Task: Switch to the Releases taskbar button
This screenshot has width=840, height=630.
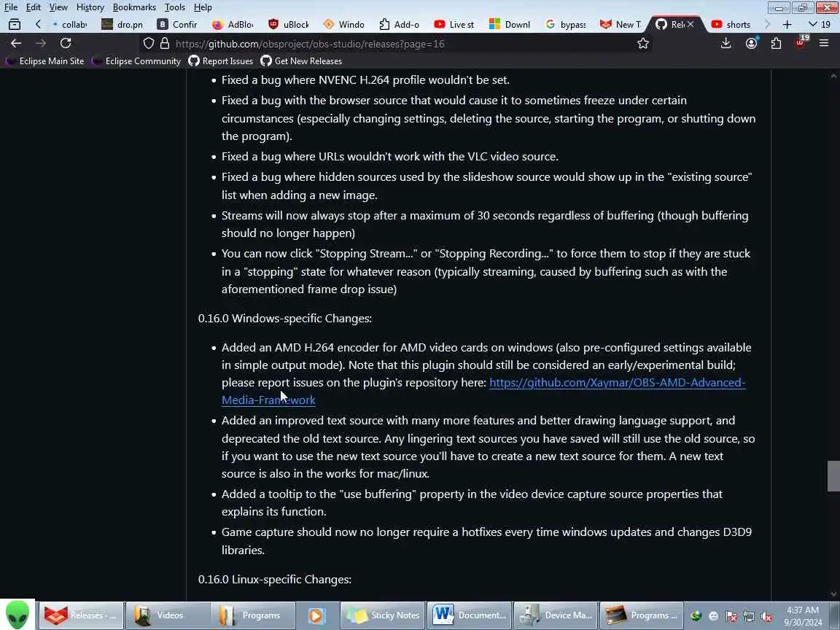Action: coord(80,615)
